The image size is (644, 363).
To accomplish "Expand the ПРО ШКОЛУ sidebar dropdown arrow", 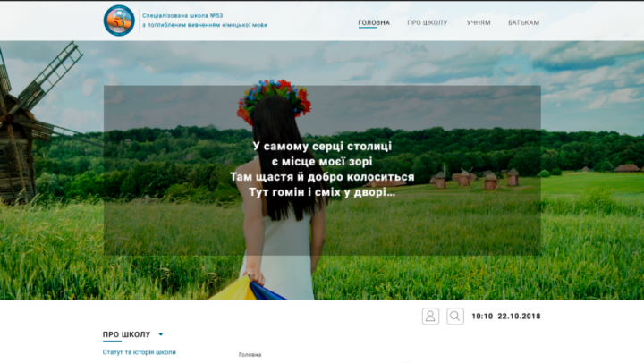I will point(161,334).
